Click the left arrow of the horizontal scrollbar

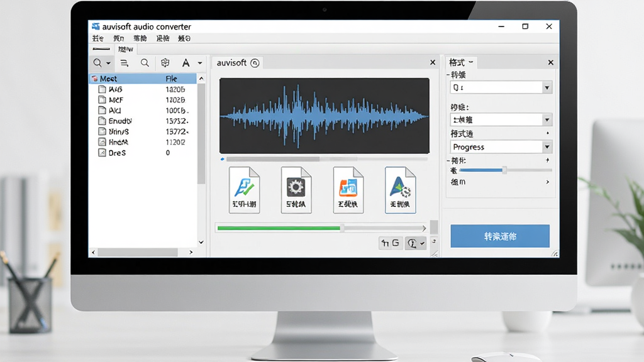tap(93, 252)
